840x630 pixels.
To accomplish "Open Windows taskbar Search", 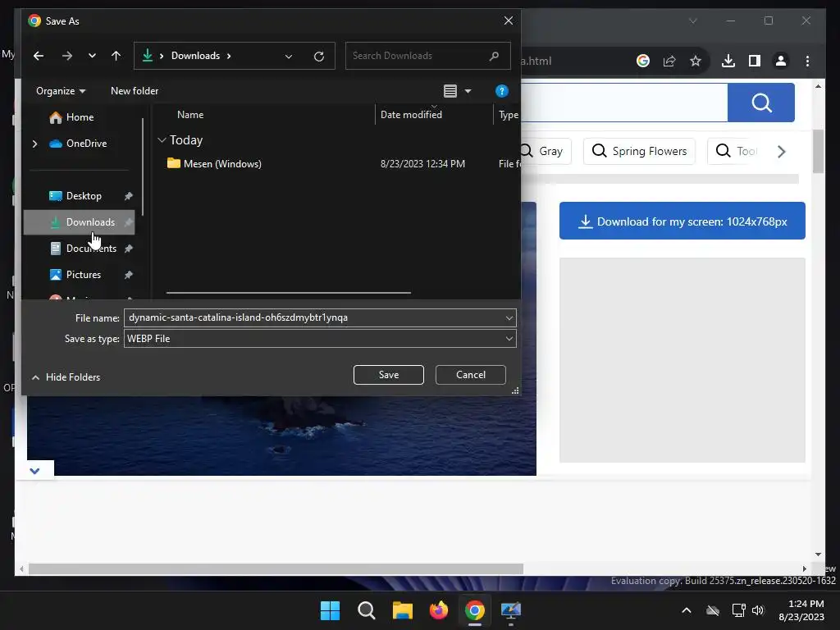I will point(367,610).
